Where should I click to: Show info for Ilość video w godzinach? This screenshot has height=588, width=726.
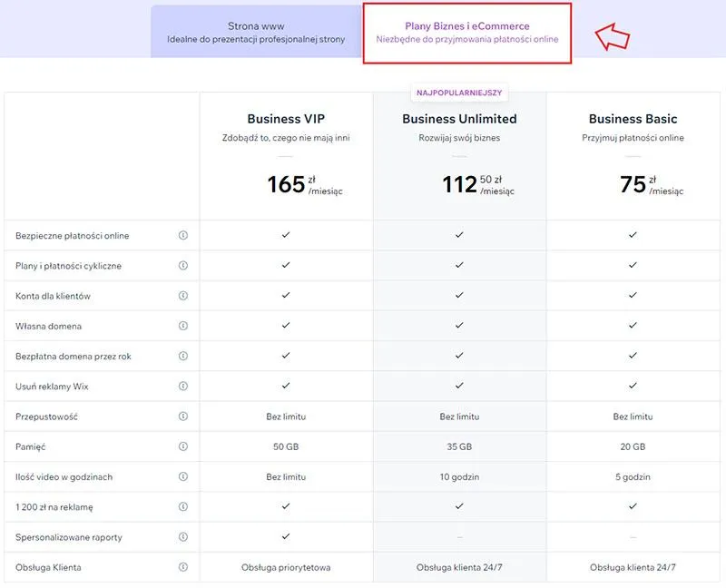tap(182, 476)
